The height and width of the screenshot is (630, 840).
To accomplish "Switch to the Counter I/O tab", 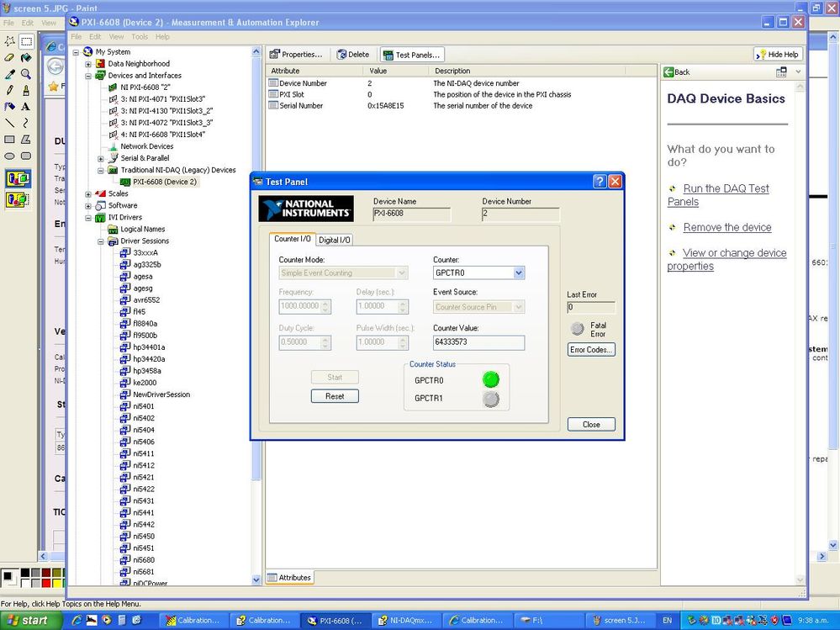I will click(292, 239).
